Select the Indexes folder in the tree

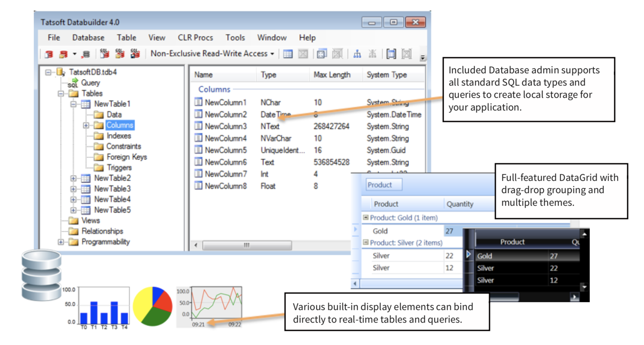[112, 136]
